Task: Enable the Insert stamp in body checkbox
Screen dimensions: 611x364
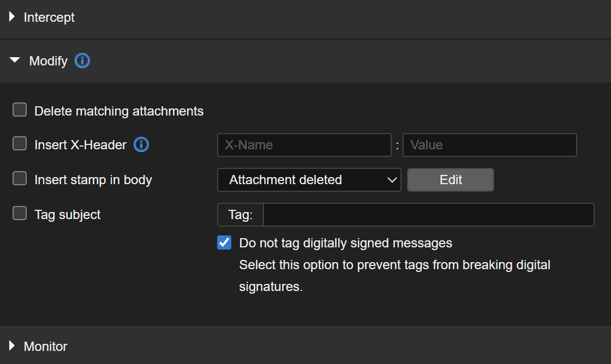Action: point(20,179)
